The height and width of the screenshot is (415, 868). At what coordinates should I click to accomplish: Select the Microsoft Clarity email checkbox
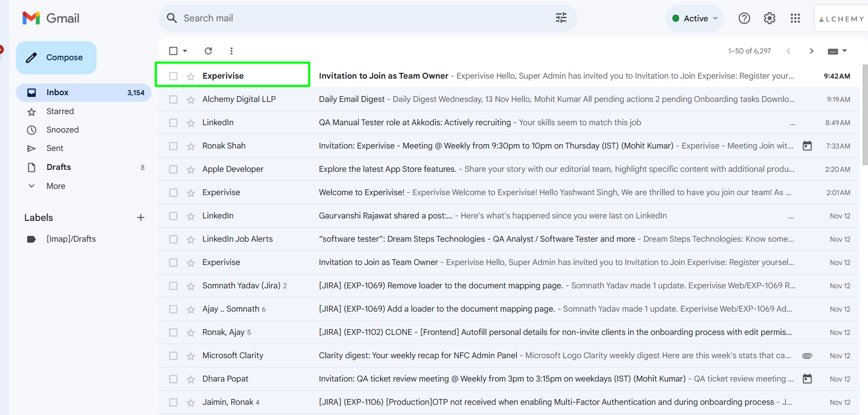(173, 356)
